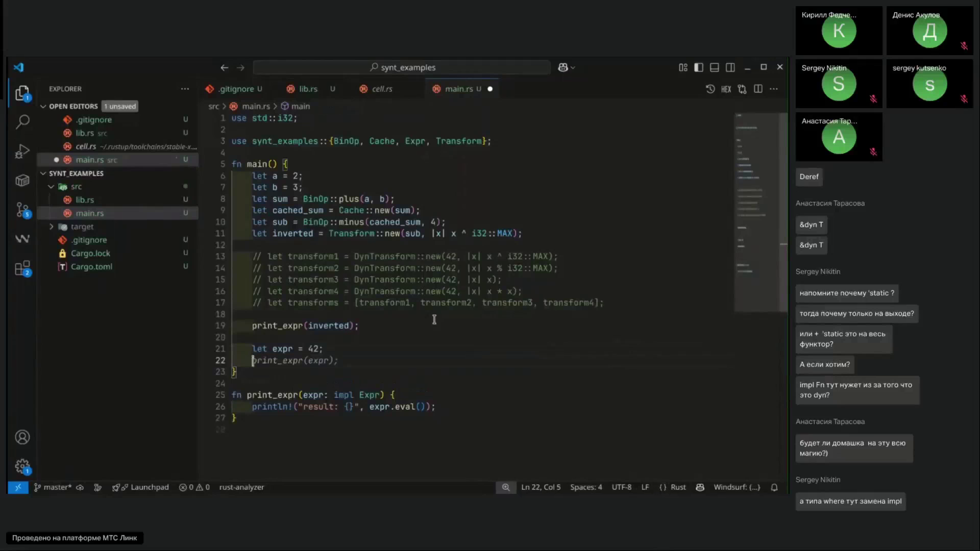Open Manage settings gear icon
The height and width of the screenshot is (551, 980).
tap(22, 466)
